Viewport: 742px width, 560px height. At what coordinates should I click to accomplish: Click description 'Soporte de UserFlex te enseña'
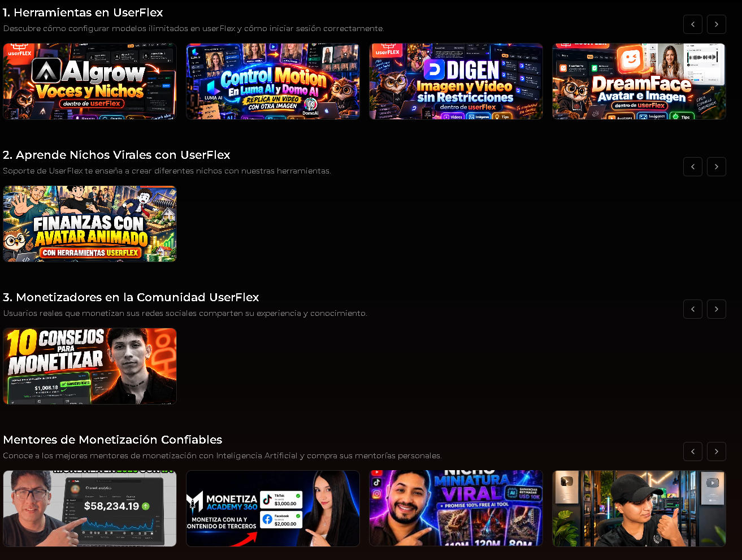tap(167, 171)
